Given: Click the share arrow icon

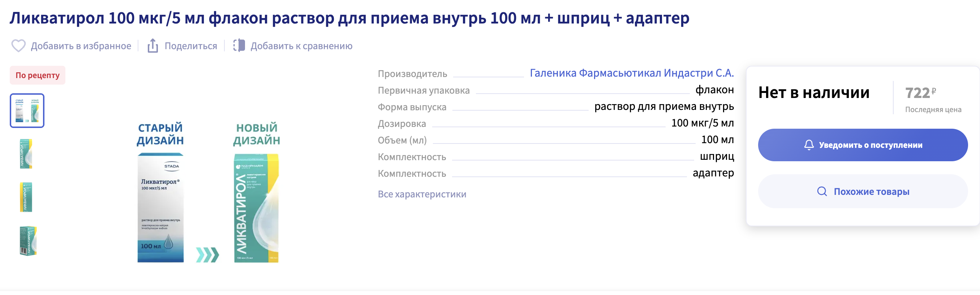Looking at the screenshot, I should click(152, 46).
